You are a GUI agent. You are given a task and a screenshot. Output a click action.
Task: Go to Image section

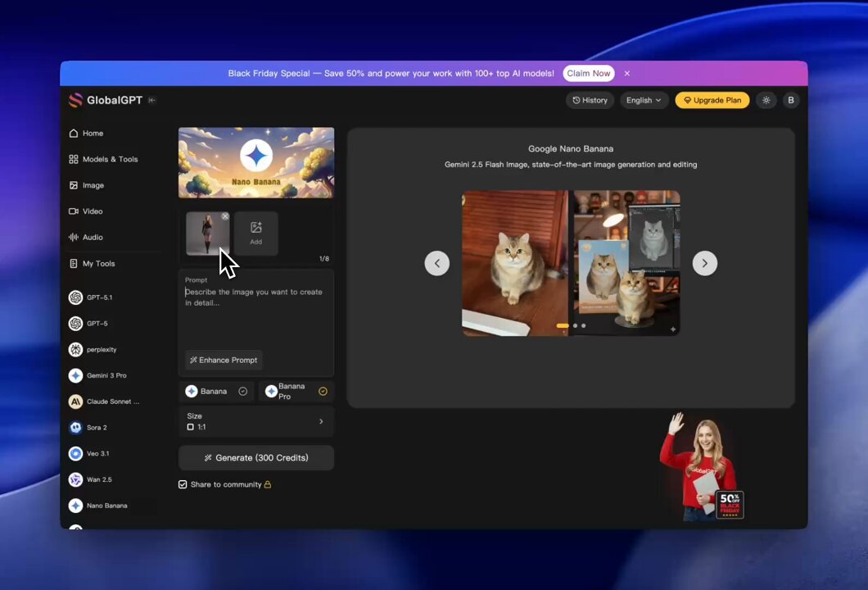pos(86,185)
